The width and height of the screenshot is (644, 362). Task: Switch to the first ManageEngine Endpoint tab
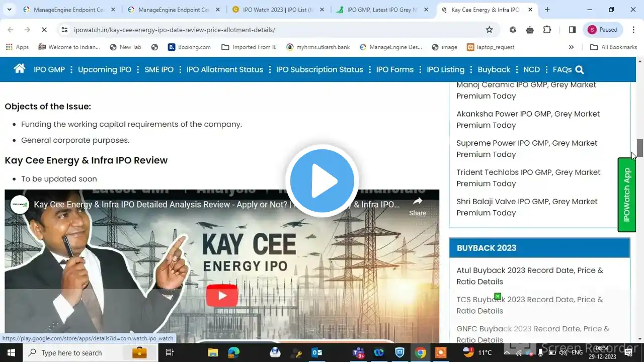click(69, 10)
